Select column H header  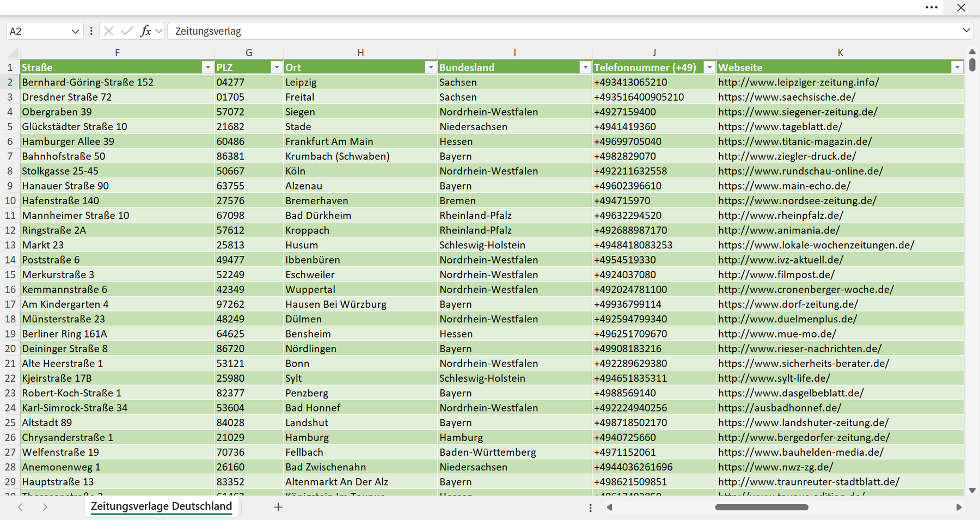pyautogui.click(x=360, y=53)
